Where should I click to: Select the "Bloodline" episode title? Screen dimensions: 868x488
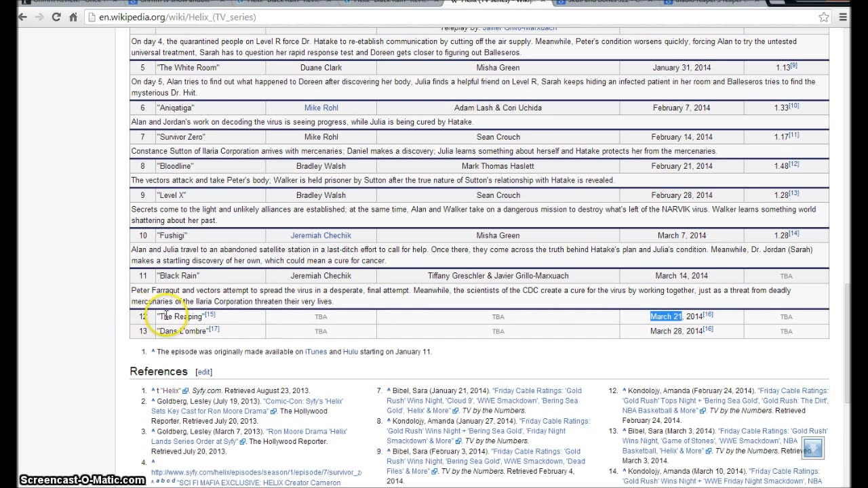pyautogui.click(x=175, y=166)
